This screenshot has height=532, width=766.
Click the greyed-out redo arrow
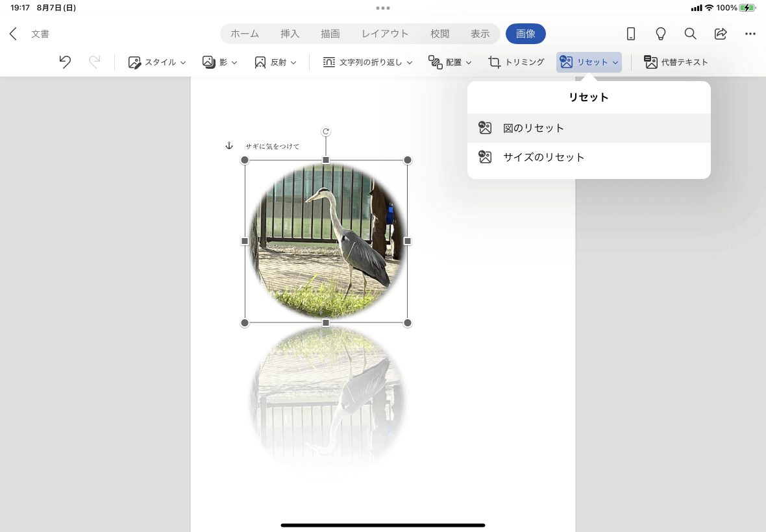pyautogui.click(x=94, y=62)
